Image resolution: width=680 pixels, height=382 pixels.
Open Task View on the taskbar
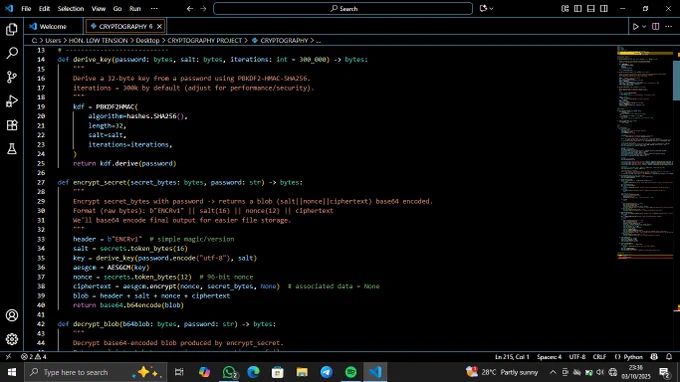click(179, 372)
